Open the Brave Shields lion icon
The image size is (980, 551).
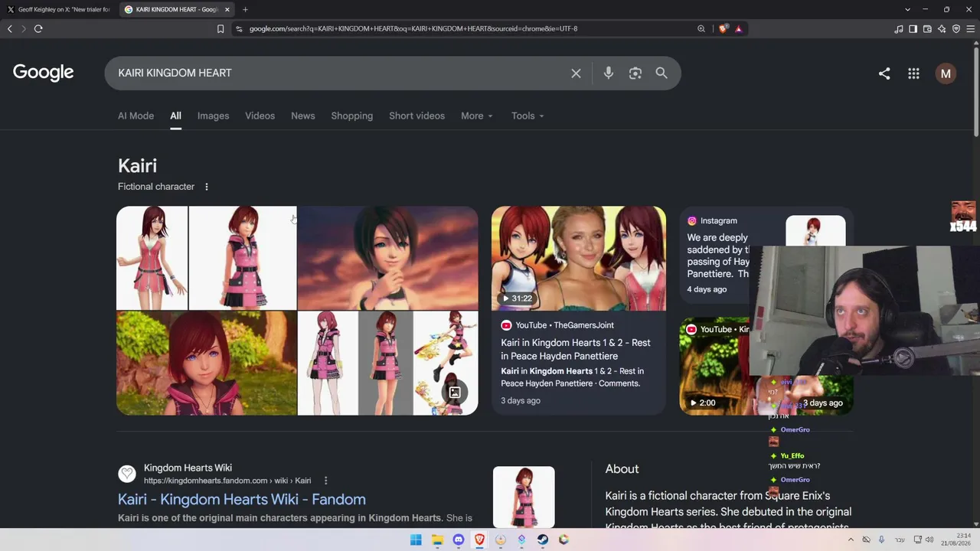pos(724,29)
